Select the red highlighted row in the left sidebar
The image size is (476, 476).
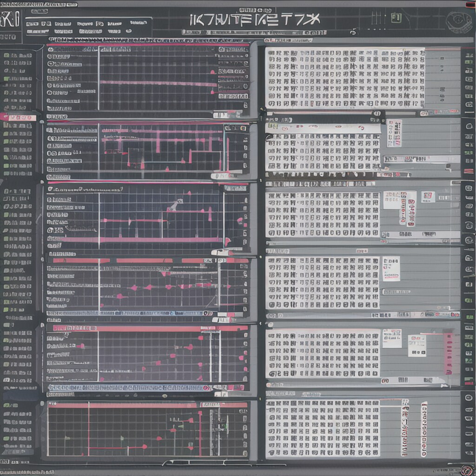(18, 117)
